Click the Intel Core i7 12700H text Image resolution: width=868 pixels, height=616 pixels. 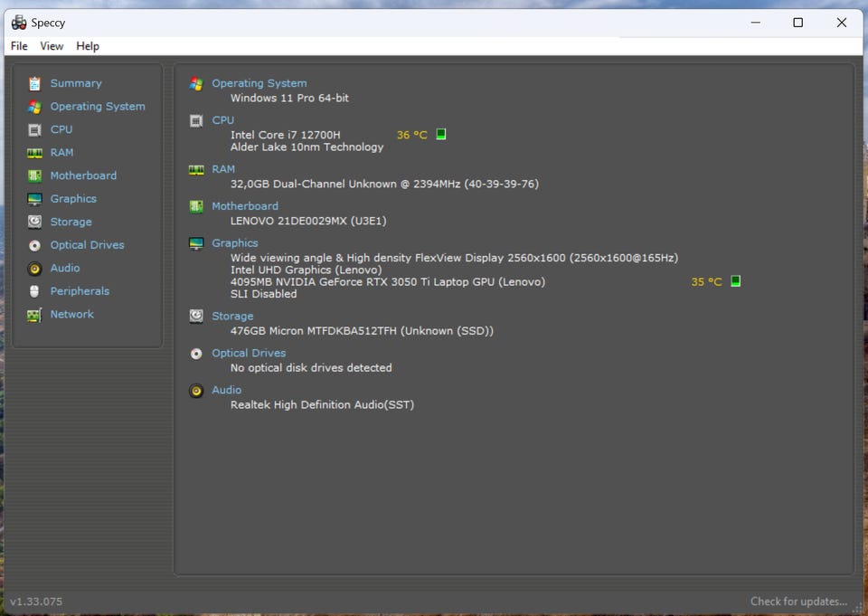pyautogui.click(x=285, y=135)
